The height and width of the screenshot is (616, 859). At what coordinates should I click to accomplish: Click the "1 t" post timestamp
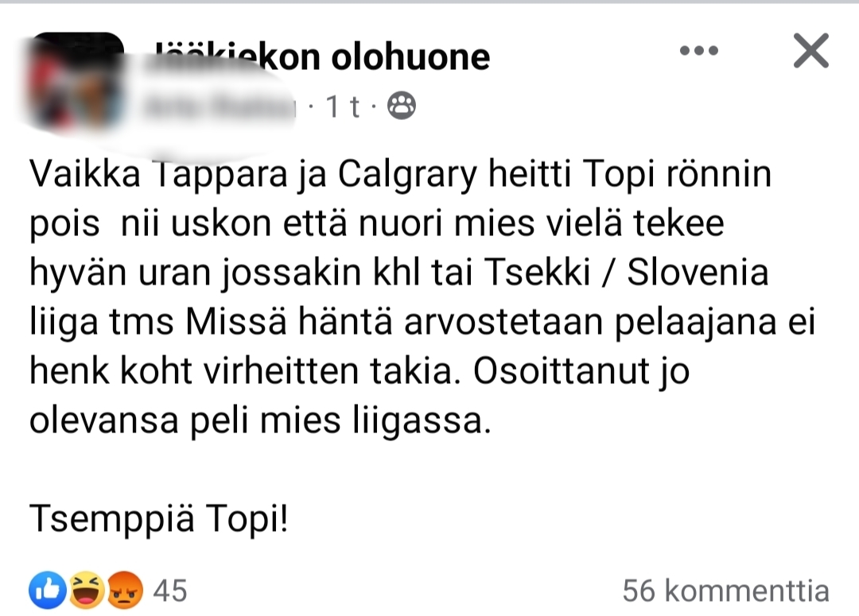pyautogui.click(x=344, y=106)
